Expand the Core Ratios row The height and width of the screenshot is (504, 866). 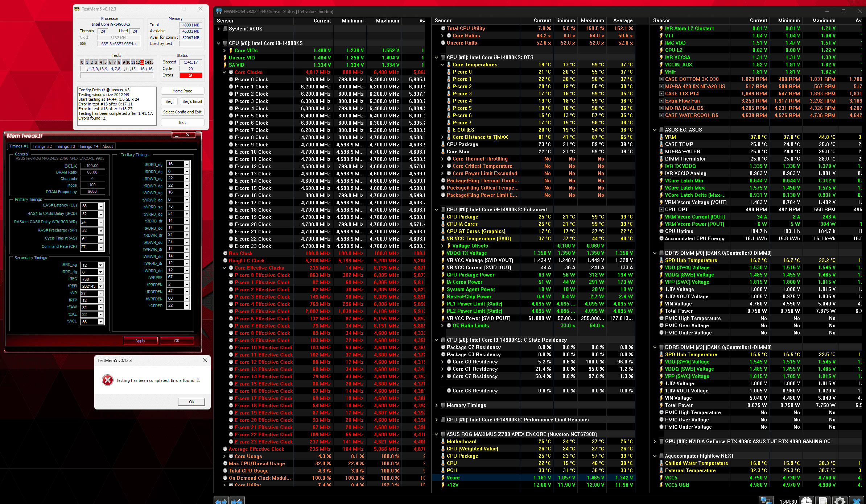[x=442, y=36]
